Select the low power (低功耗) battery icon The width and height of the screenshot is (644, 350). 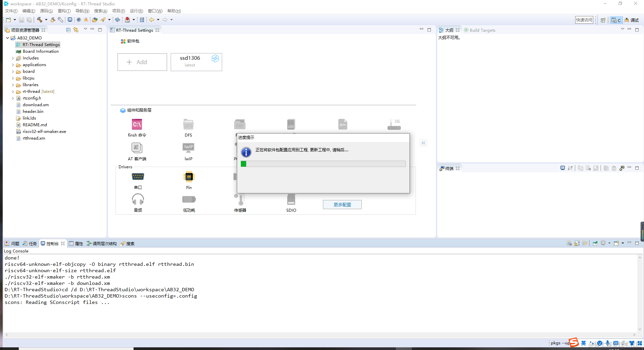coord(189,199)
